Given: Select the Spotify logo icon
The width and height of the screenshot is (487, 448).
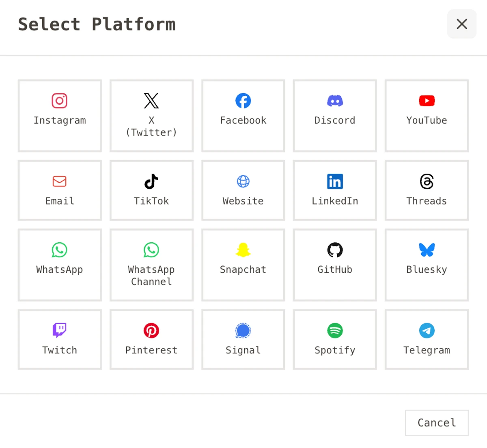Looking at the screenshot, I should click(335, 331).
